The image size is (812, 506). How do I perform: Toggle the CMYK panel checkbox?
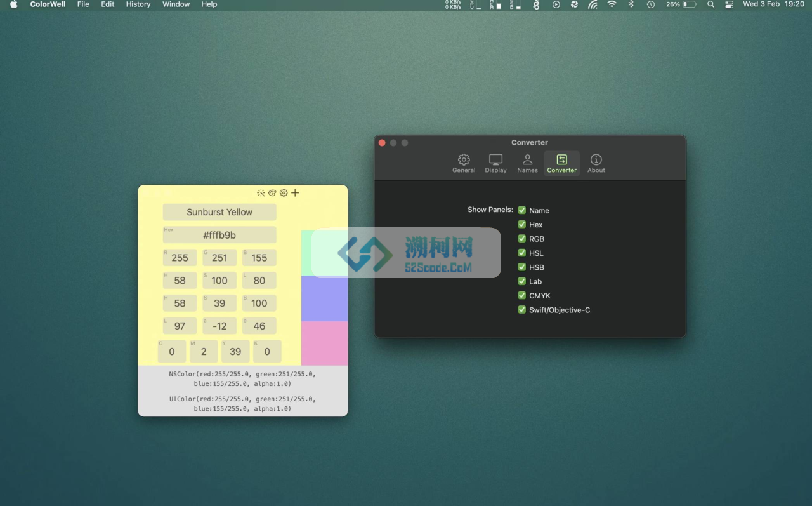[x=522, y=296]
